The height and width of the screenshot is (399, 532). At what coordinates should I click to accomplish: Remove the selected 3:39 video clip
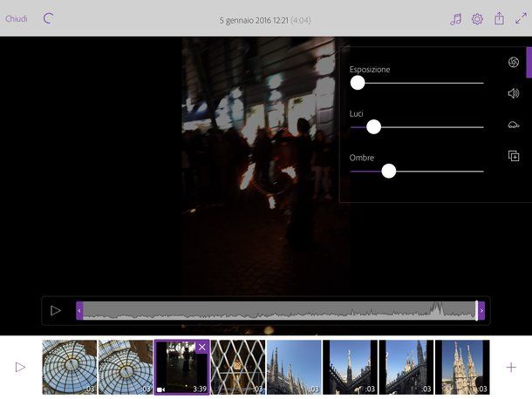point(201,347)
